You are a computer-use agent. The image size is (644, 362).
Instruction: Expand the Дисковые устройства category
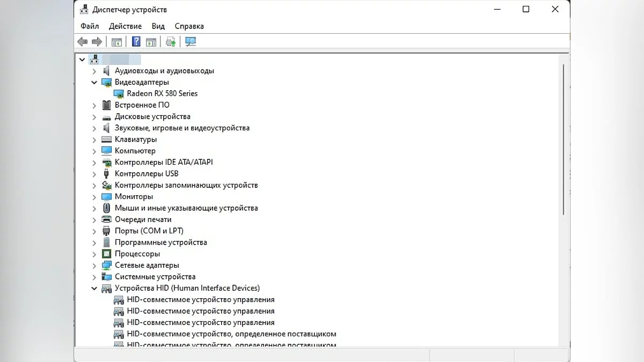point(94,116)
